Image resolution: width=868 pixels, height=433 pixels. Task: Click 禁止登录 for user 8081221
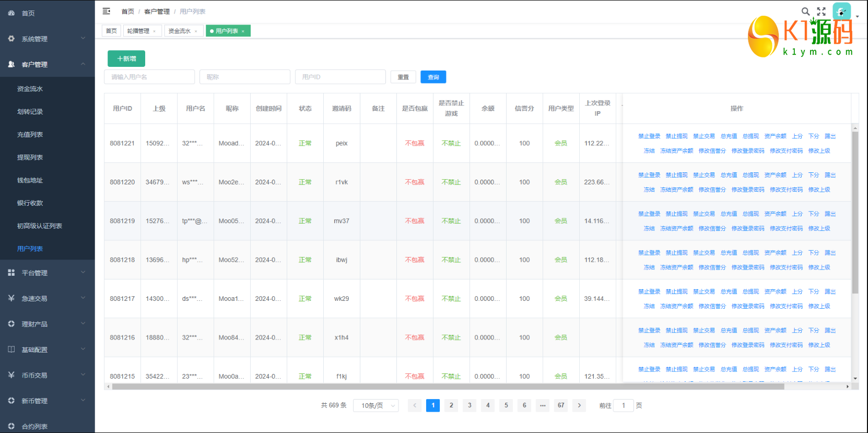pos(649,136)
